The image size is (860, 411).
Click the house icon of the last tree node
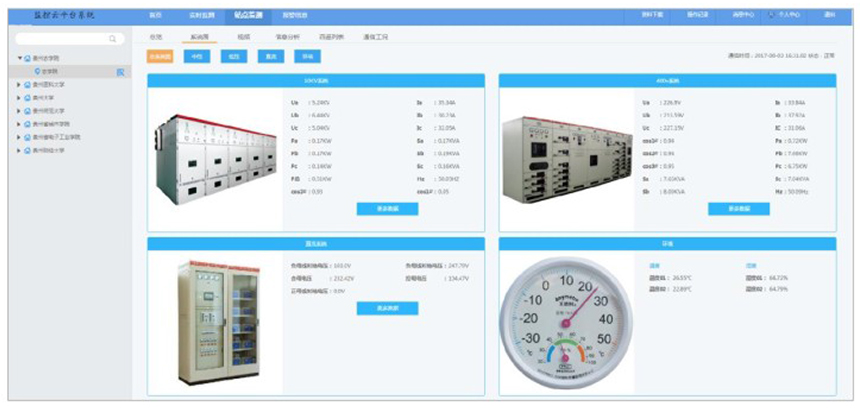point(27,150)
